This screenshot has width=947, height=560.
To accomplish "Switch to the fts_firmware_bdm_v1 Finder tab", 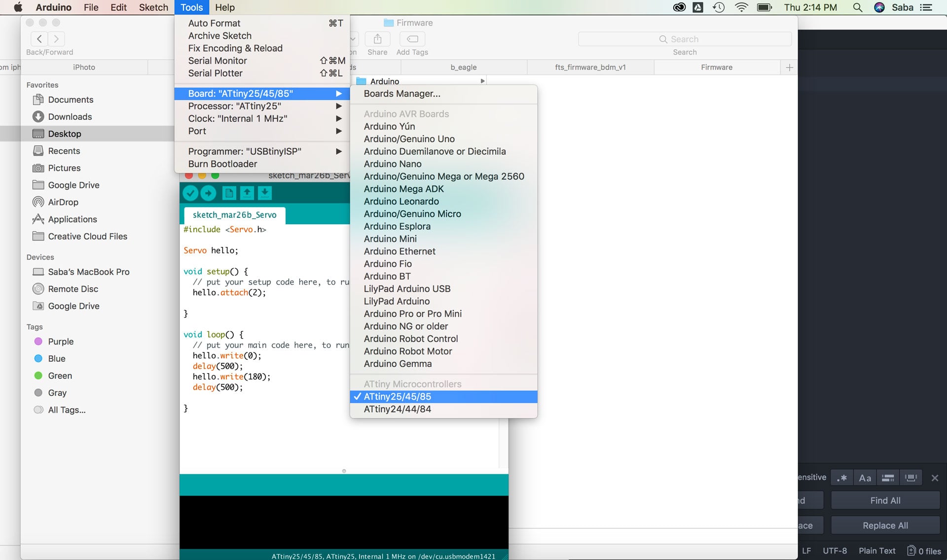I will coord(590,68).
